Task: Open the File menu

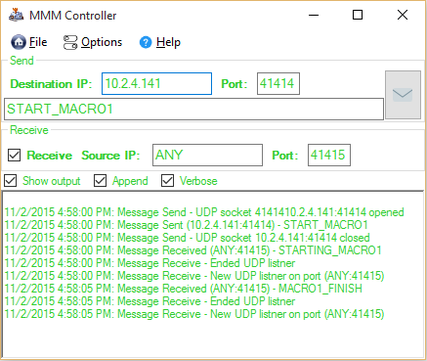Action: (38, 42)
